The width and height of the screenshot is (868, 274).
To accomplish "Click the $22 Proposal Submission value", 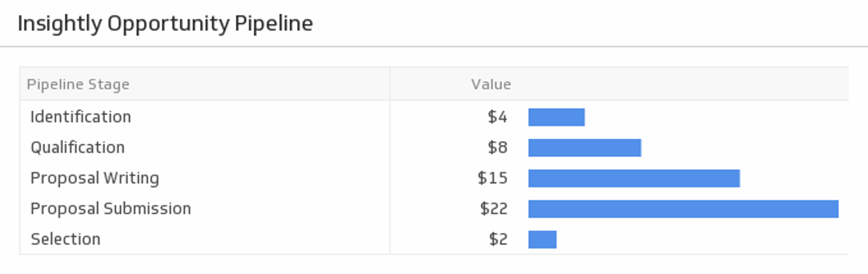I will [494, 209].
